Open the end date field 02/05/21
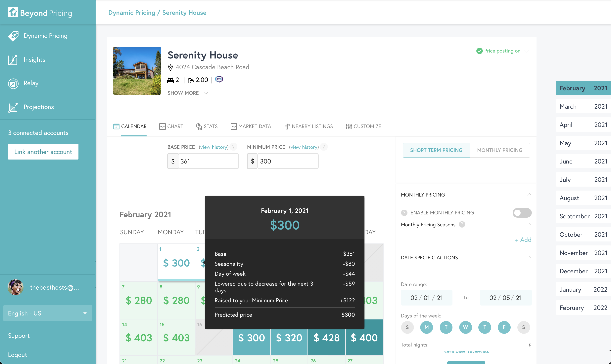The image size is (611, 364). point(506,298)
